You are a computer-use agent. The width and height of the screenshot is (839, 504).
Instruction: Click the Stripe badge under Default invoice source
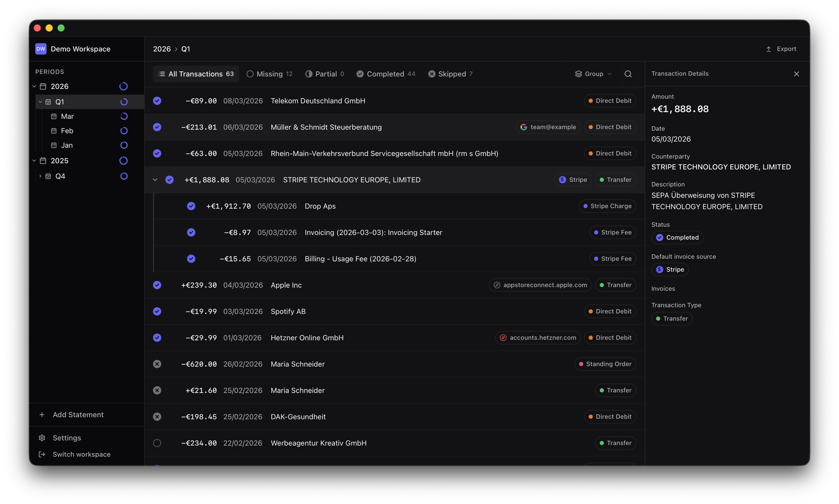[670, 269]
